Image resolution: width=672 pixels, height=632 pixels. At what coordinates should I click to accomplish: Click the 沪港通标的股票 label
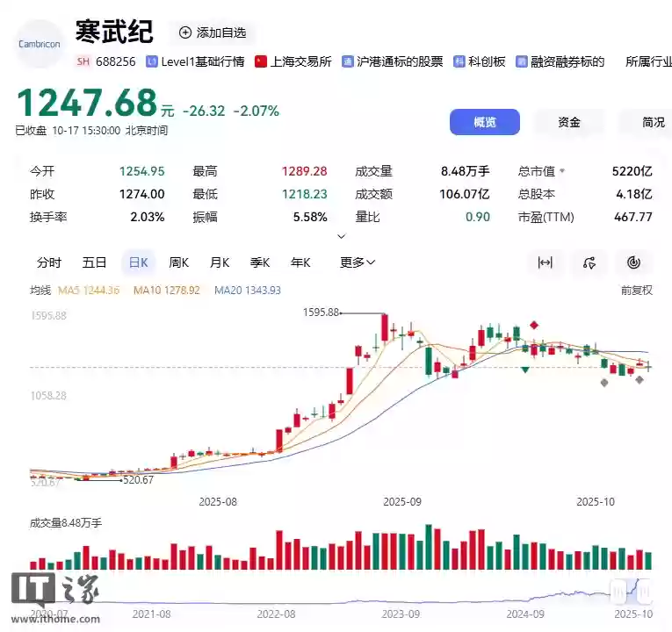pyautogui.click(x=400, y=62)
